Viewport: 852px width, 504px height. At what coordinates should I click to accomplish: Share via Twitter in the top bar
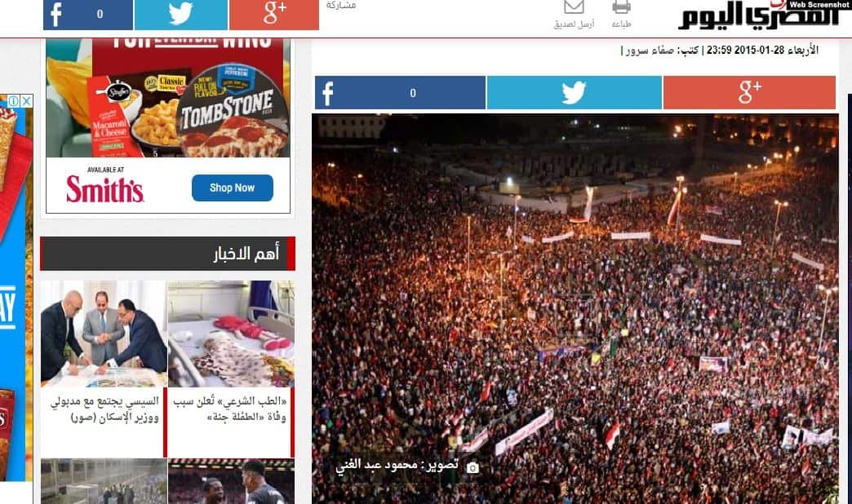(x=181, y=15)
